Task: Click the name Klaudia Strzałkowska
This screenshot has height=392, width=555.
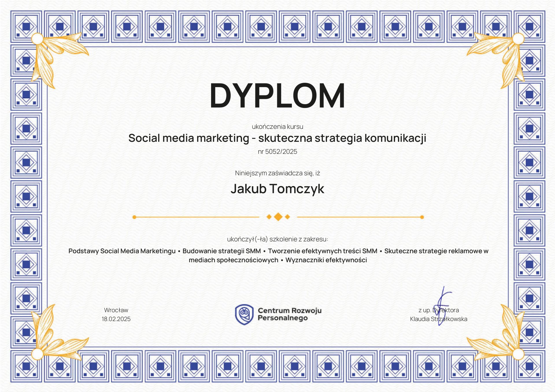Action: tap(439, 319)
